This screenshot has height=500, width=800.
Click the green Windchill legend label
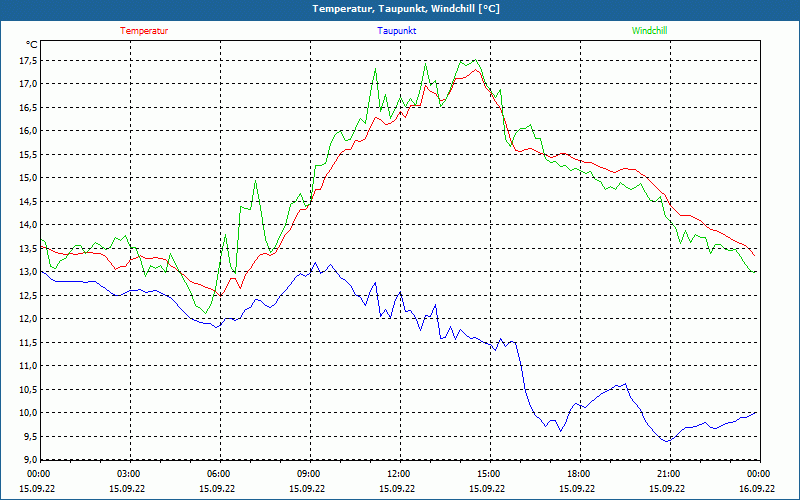tap(649, 31)
